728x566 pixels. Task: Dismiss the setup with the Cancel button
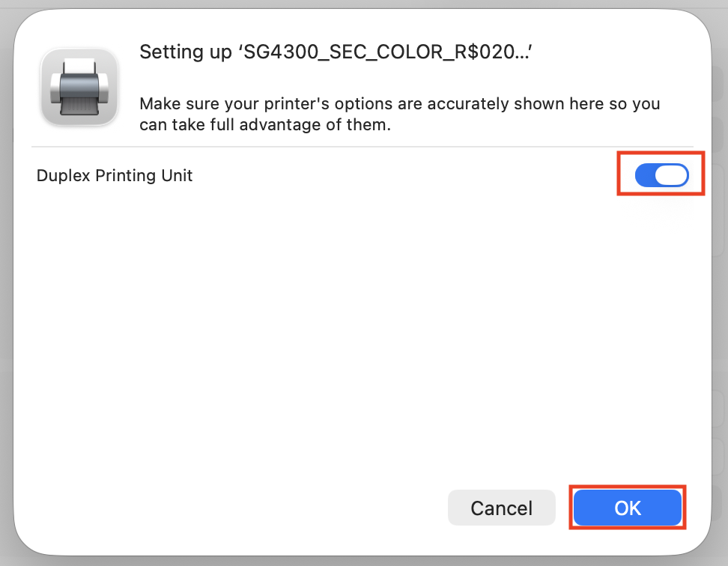[x=501, y=508]
